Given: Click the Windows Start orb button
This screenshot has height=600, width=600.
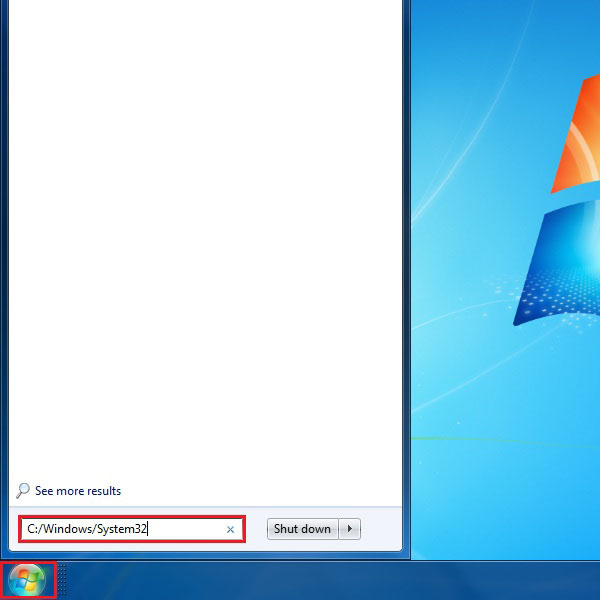Looking at the screenshot, I should 27,580.
